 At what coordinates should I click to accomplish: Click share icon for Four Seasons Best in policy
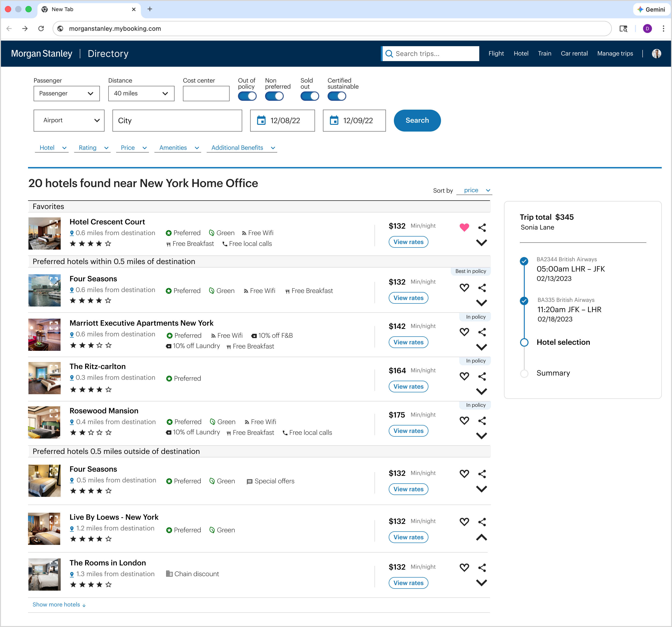tap(482, 288)
